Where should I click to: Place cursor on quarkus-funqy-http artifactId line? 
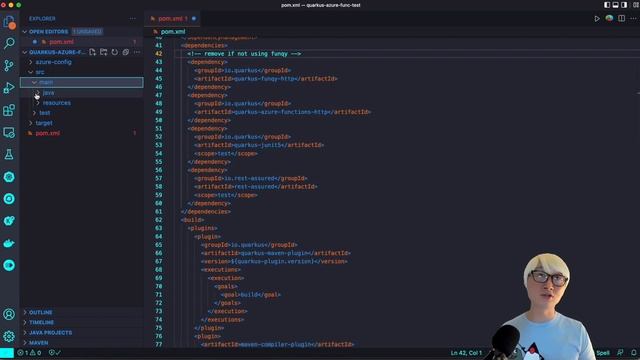tap(266, 78)
